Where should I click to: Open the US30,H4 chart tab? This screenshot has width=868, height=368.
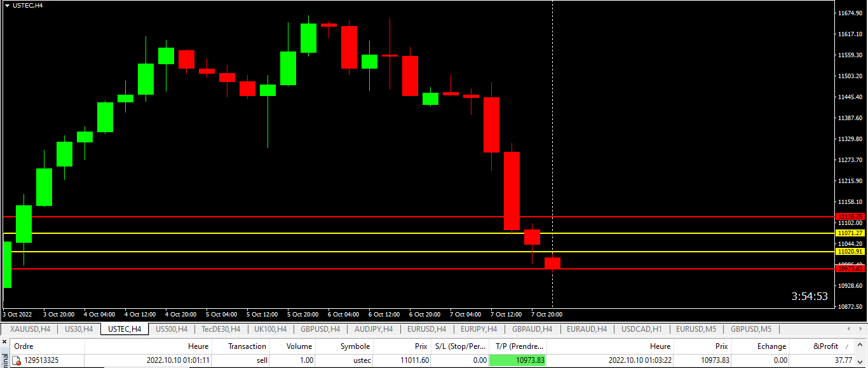pyautogui.click(x=79, y=329)
